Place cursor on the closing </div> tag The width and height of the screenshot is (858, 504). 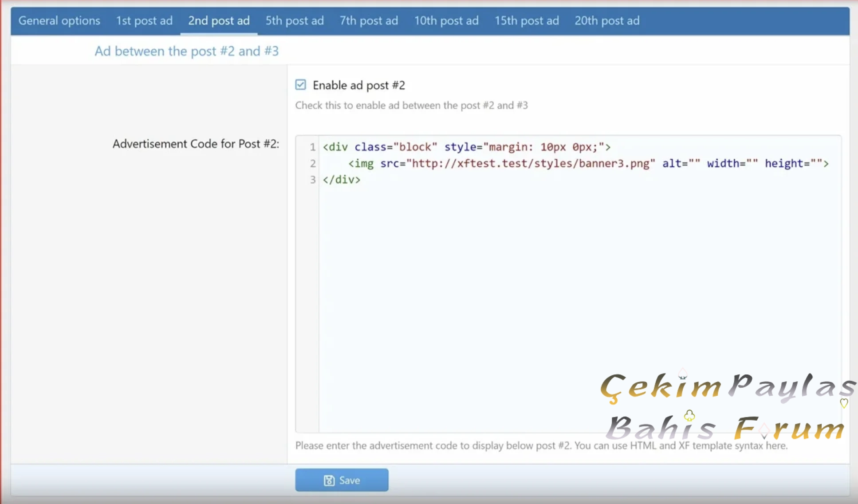342,180
